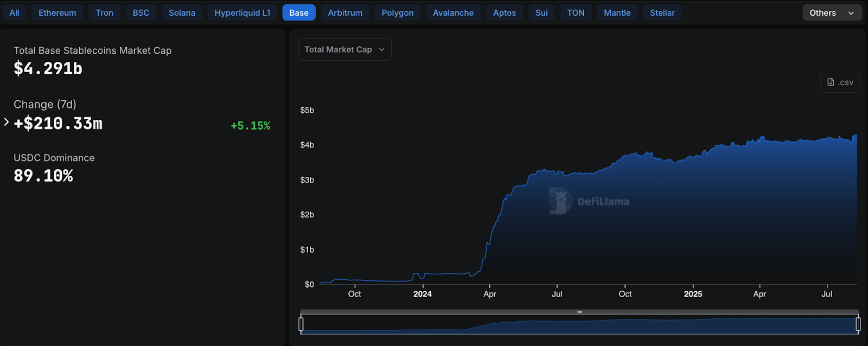Expand the Change (7d) row chevron
The width and height of the screenshot is (868, 346).
tap(7, 122)
